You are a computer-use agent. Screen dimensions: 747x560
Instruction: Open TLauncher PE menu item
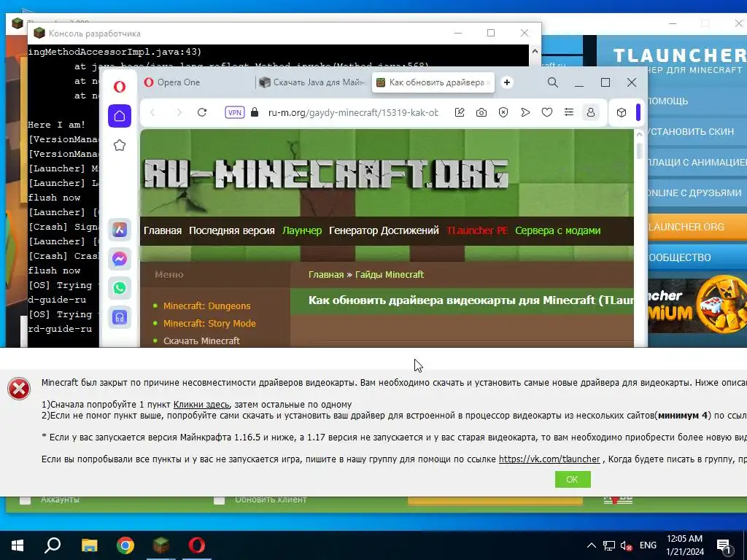pyautogui.click(x=477, y=230)
